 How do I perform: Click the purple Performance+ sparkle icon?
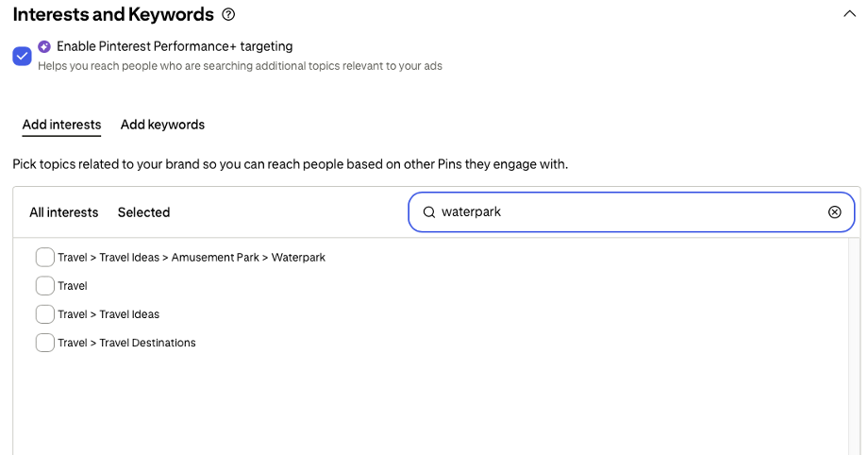pos(44,46)
